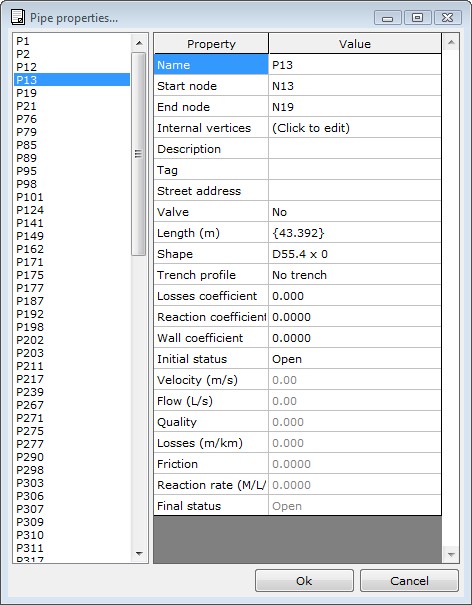The height and width of the screenshot is (605, 472).
Task: Click the Pipe properties window icon
Action: tap(18, 17)
